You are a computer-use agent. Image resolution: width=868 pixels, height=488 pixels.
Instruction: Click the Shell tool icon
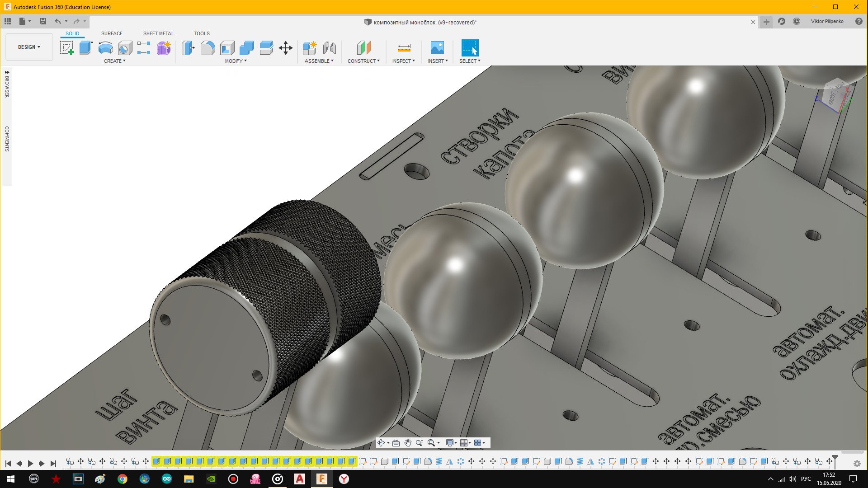pyautogui.click(x=227, y=48)
